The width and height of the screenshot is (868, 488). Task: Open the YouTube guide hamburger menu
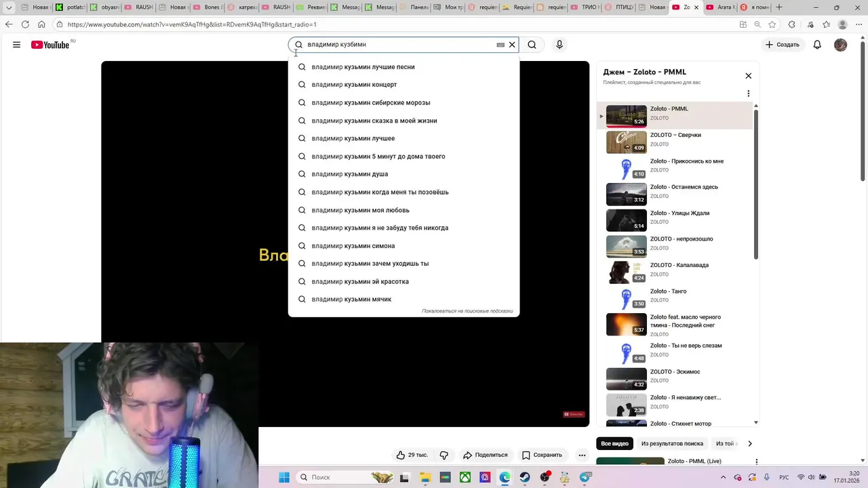16,45
